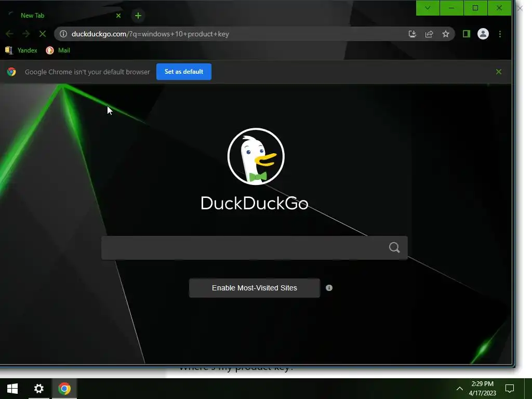View site information icon in address bar
Viewport: 532px width, 399px height.
click(63, 34)
